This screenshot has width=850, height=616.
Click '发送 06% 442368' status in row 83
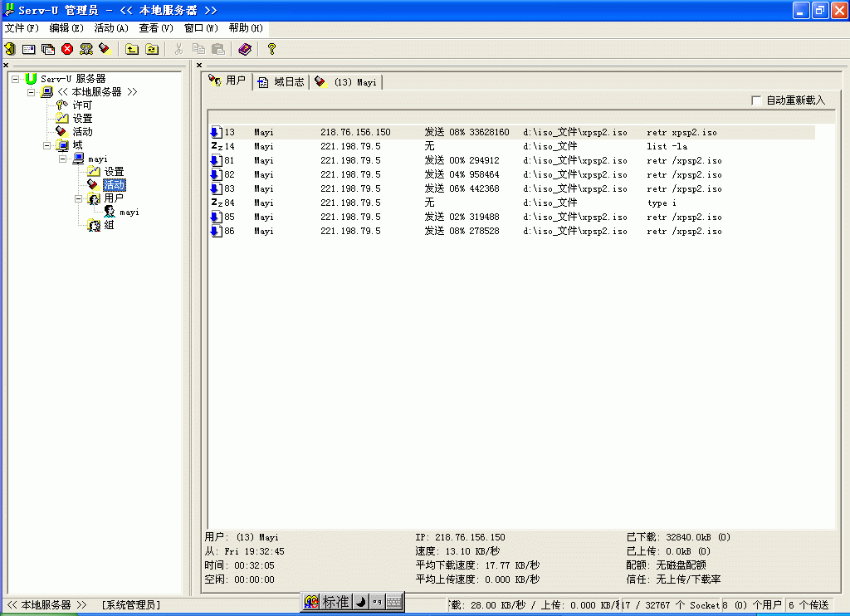click(x=462, y=188)
